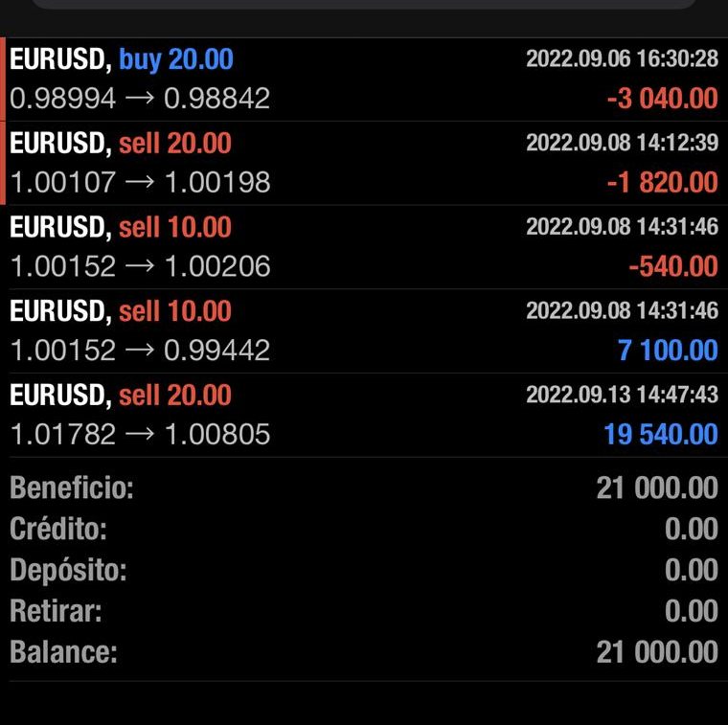728x725 pixels.
Task: Tap the 2022.09.06 16:30:28 timestamp
Action: (x=622, y=59)
